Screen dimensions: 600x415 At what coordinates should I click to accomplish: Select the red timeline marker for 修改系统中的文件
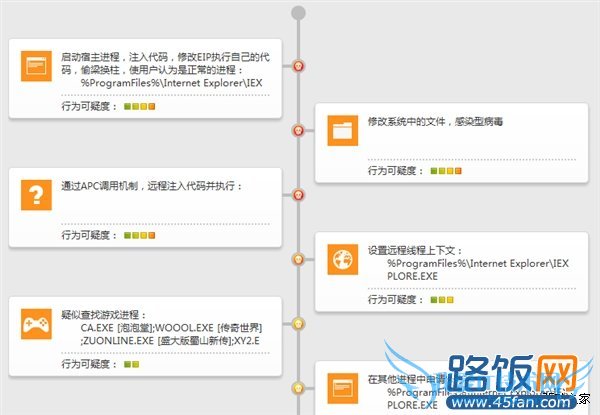(298, 130)
